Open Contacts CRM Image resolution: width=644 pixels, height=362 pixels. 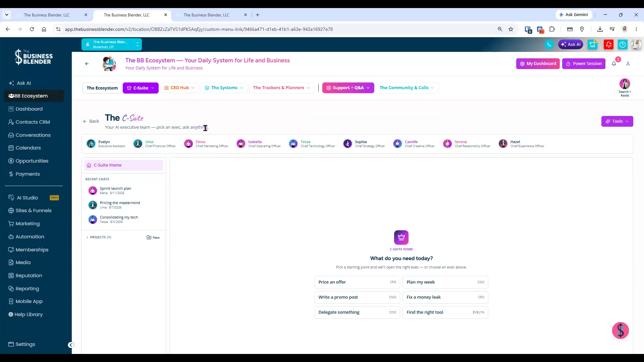33,122
